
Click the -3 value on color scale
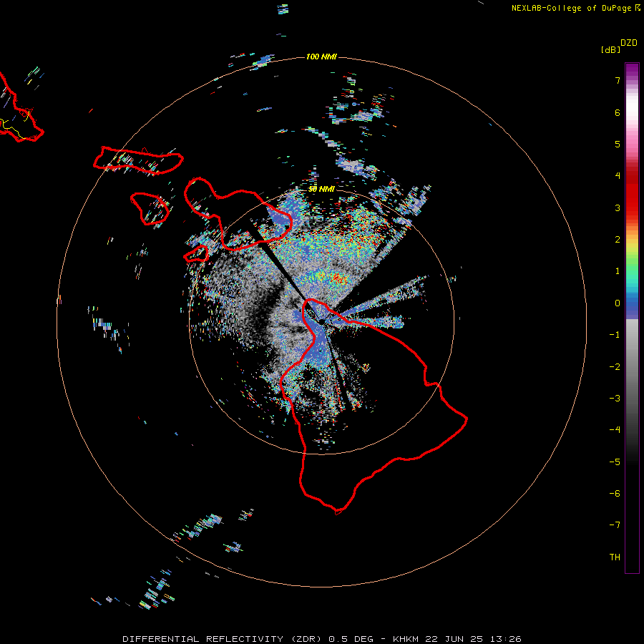point(615,399)
